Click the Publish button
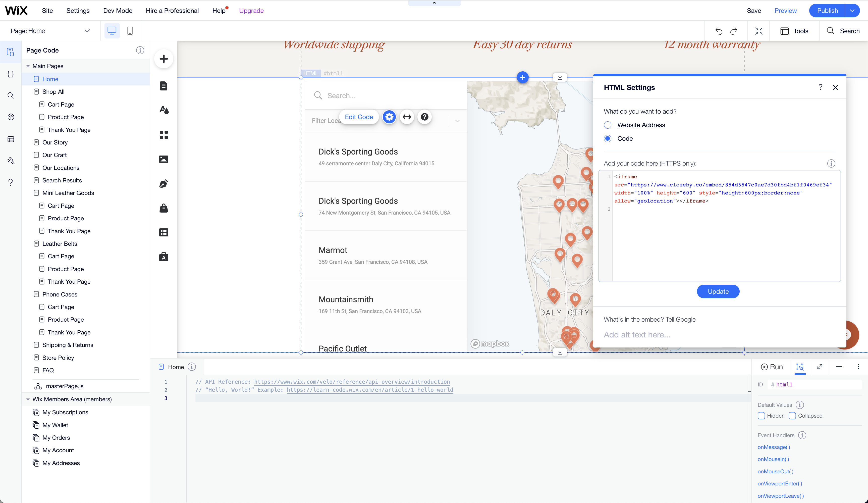The image size is (868, 503). [x=827, y=11]
